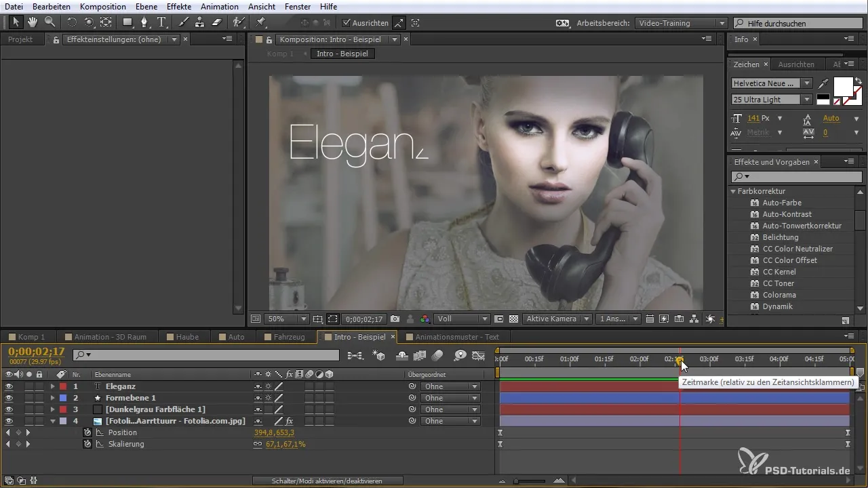The height and width of the screenshot is (488, 868).
Task: Click the current time indicator marker
Action: tap(679, 360)
